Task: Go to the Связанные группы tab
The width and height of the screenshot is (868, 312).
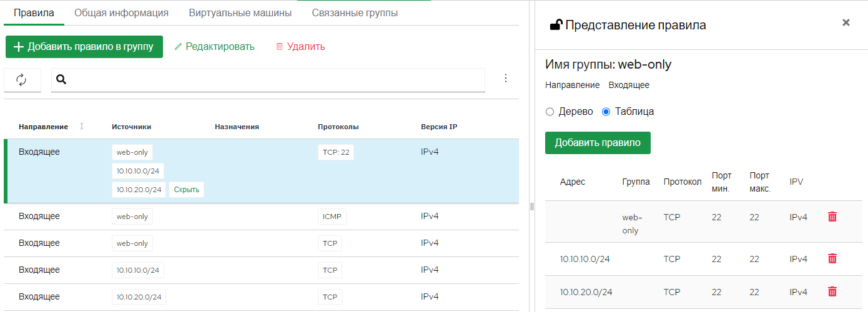Action: 355,12
